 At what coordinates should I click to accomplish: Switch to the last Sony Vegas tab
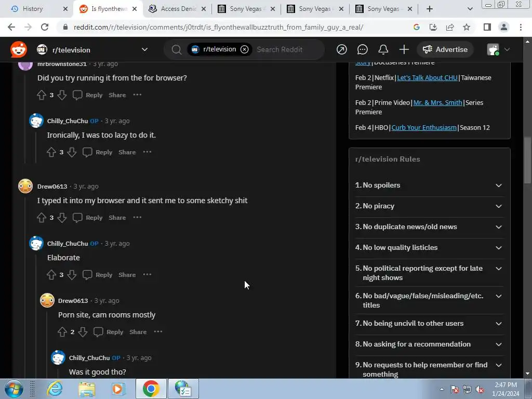384,9
